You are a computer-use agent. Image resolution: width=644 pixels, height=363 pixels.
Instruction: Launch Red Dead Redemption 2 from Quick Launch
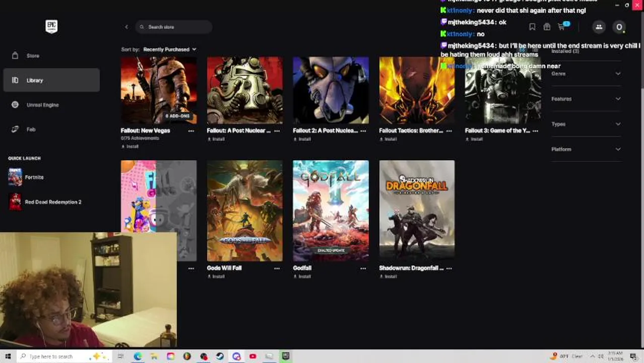44,202
